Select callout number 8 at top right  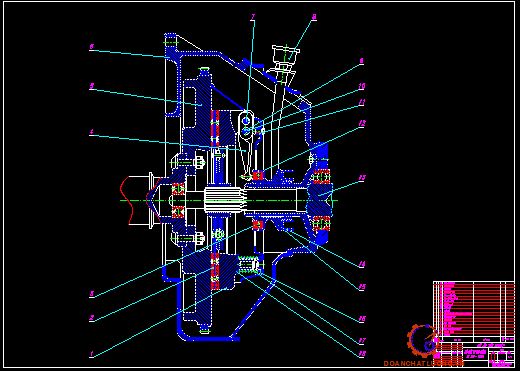click(x=314, y=17)
